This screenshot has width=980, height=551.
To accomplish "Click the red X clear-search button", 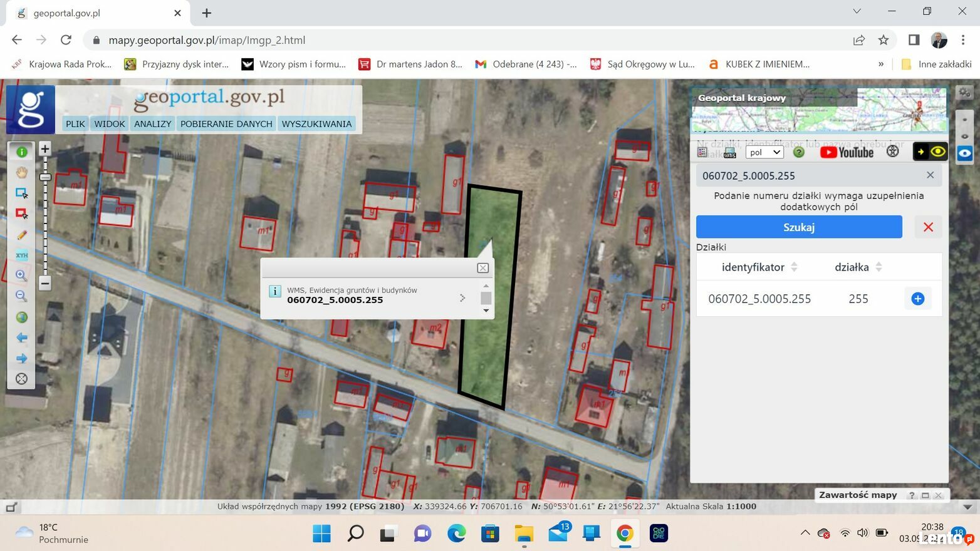I will (928, 227).
